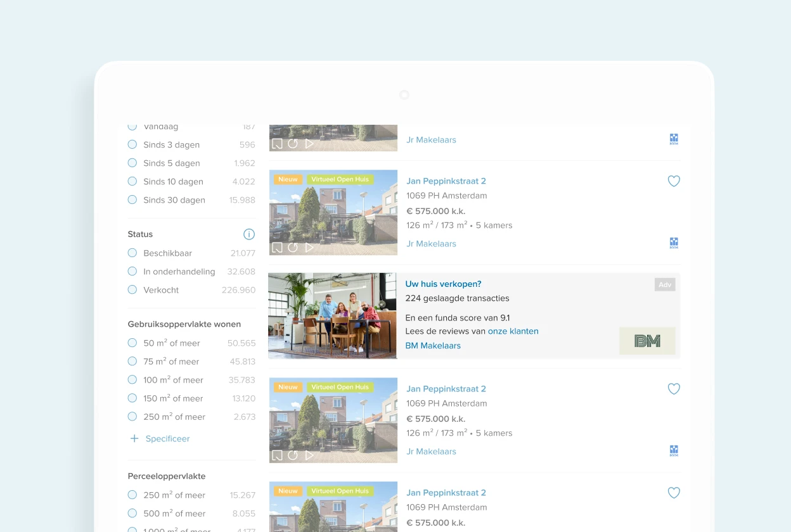The image size is (791, 532).
Task: Click the NVM logo on the topmost cut-off listing
Action: [x=674, y=139]
